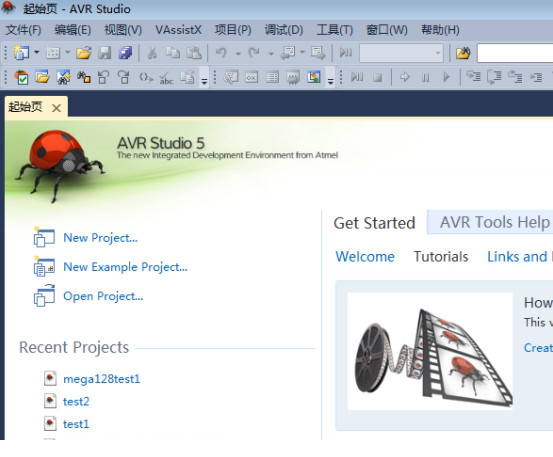Open the 编辑(E) menu
This screenshot has width=553, height=457.
pos(73,30)
